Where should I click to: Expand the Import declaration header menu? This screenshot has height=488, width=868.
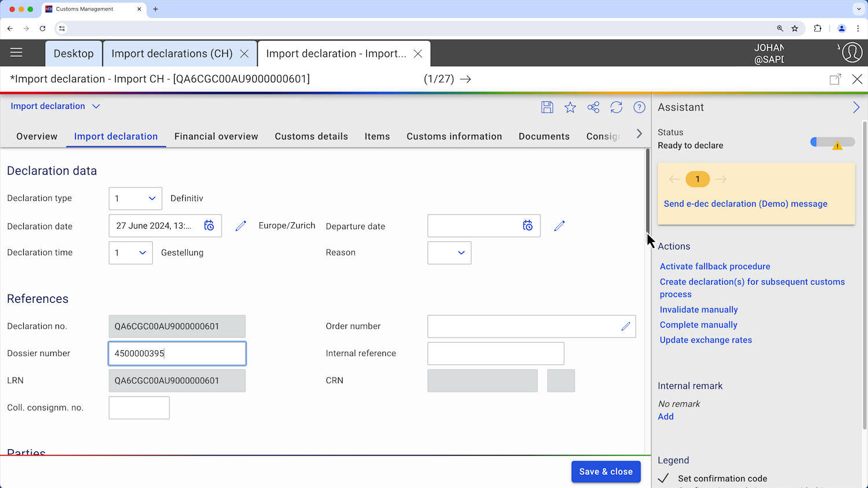pos(56,106)
